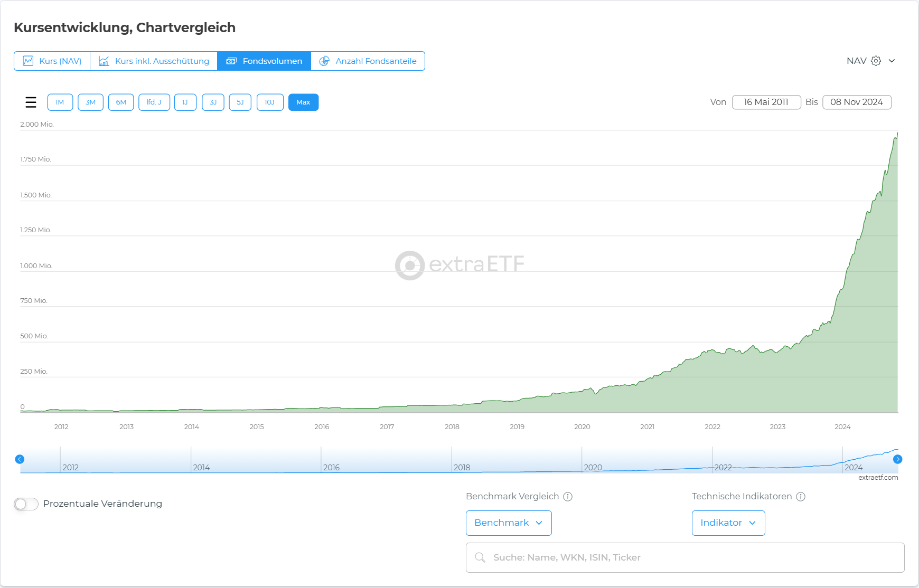Expand the NAV dropdown chevron
Screen dimensions: 919x588
coord(892,61)
